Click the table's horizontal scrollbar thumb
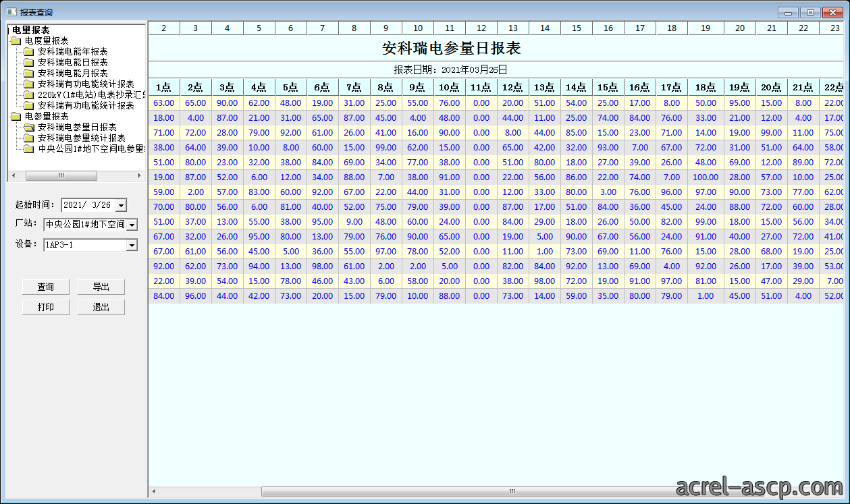Viewport: 850px width, 504px height. coord(512,491)
